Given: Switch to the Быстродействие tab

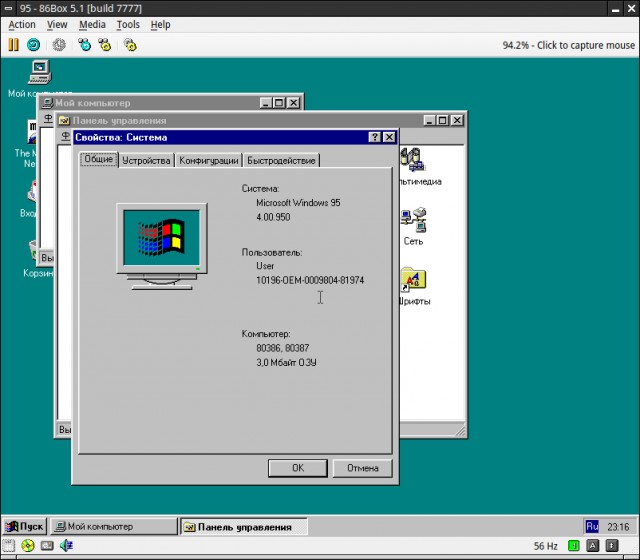Looking at the screenshot, I should [x=281, y=160].
